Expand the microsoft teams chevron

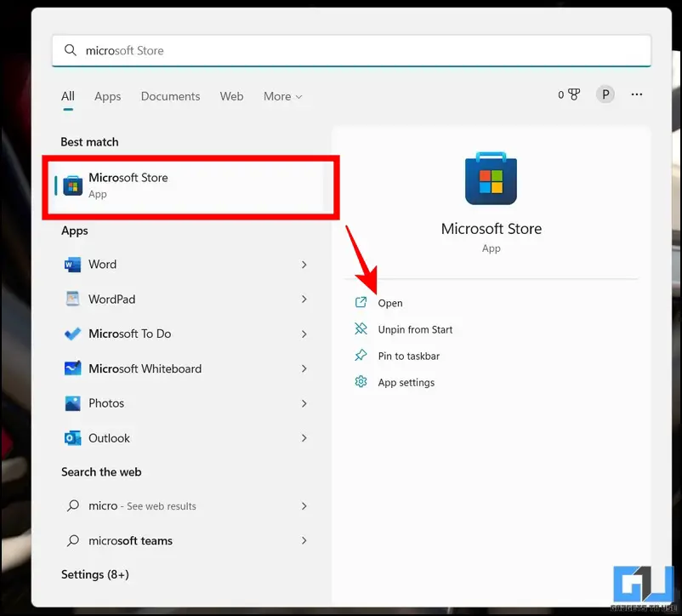[304, 540]
